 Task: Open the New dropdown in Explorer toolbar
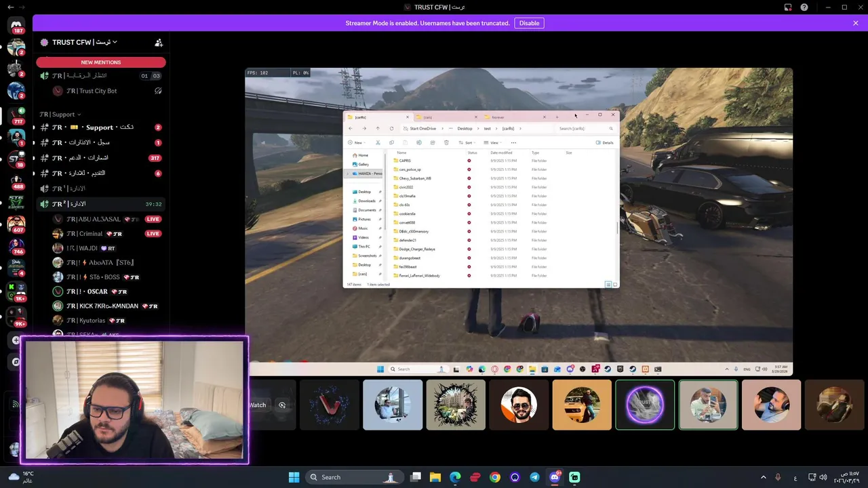pyautogui.click(x=357, y=143)
